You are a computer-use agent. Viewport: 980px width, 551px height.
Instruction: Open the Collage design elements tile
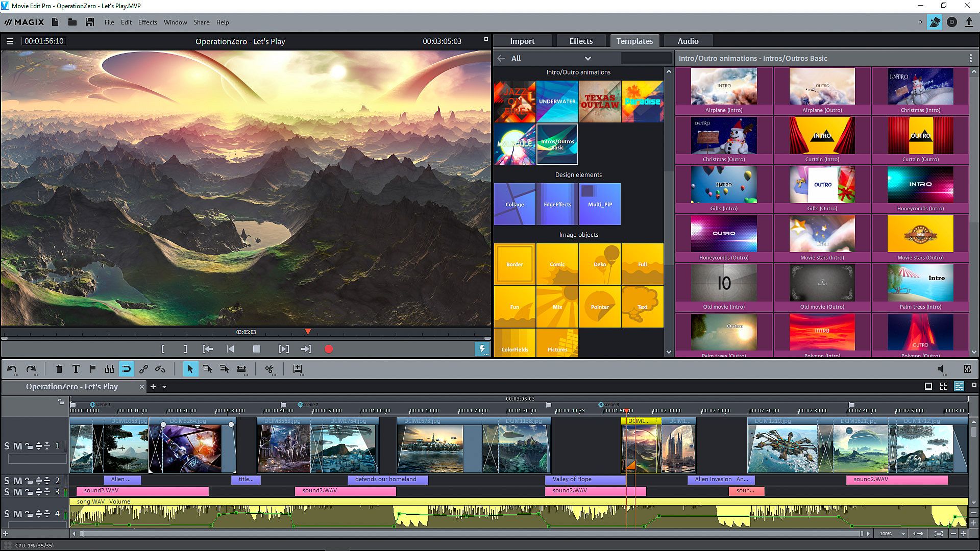click(x=514, y=204)
